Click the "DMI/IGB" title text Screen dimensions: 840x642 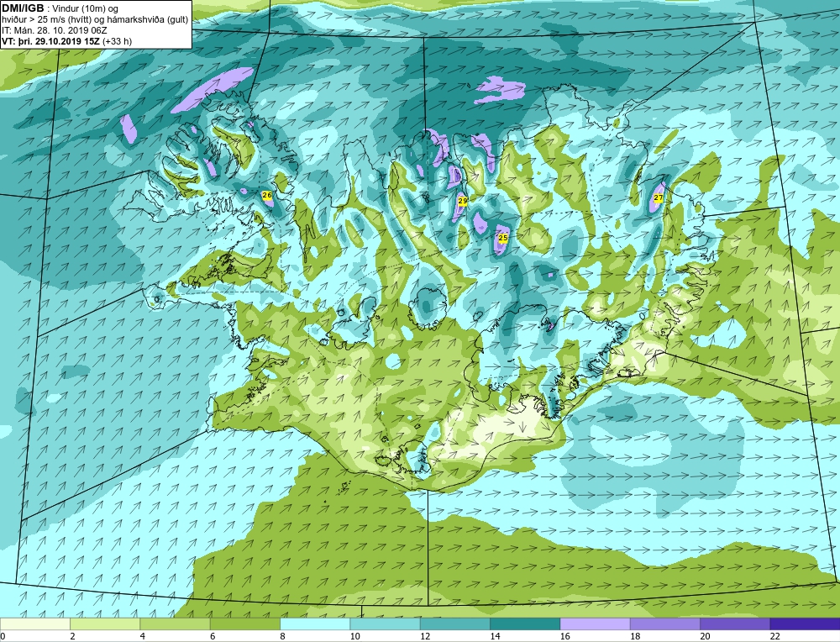coord(23,8)
